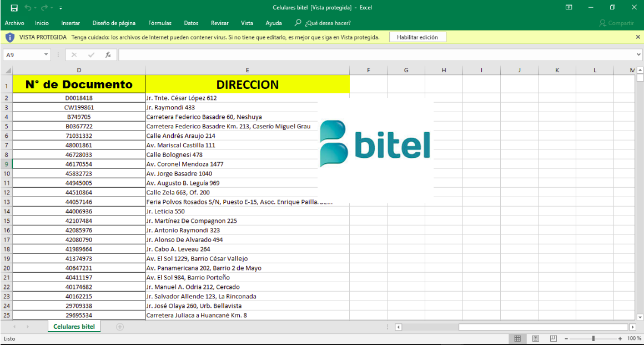This screenshot has height=345, width=644.
Task: Open the Ayuda tab
Action: (274, 23)
